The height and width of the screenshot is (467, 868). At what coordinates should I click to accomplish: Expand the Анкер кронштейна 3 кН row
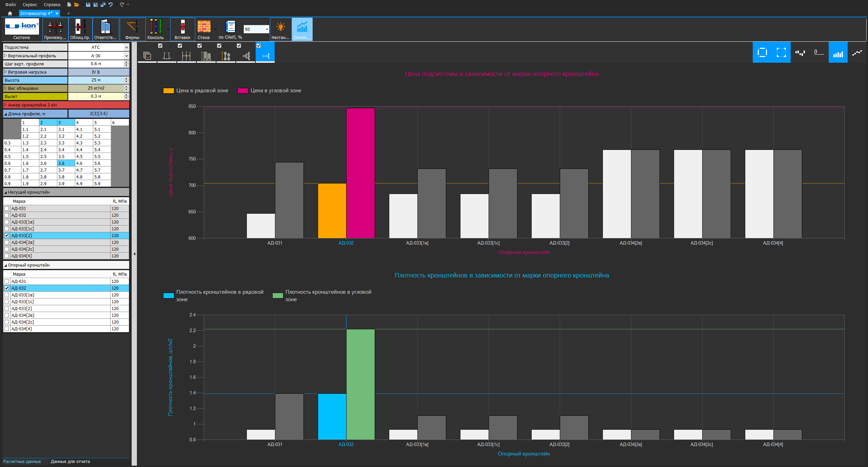pos(5,105)
